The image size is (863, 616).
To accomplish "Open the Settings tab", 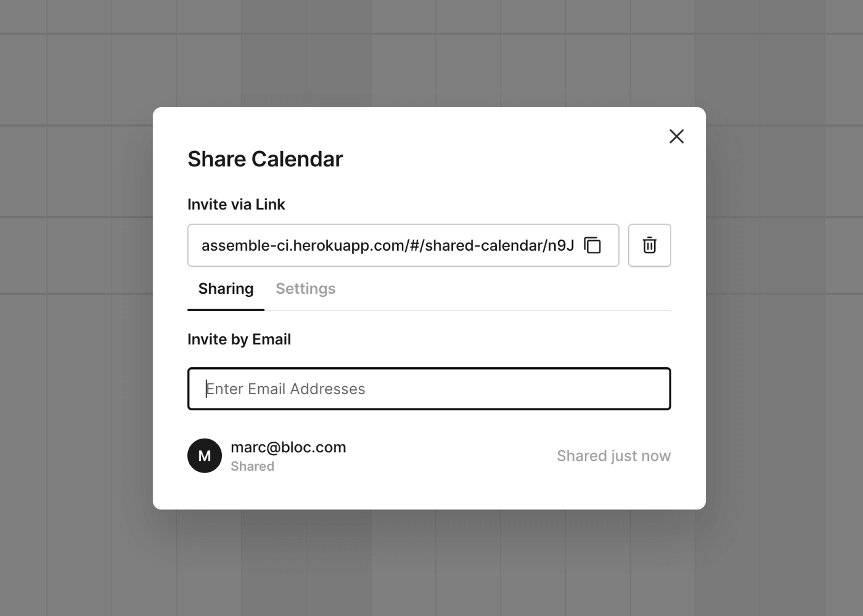I will [305, 289].
